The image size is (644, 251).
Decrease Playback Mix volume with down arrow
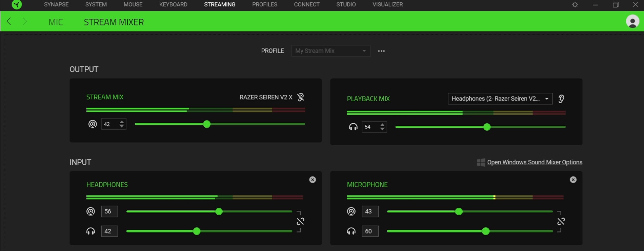tap(382, 129)
